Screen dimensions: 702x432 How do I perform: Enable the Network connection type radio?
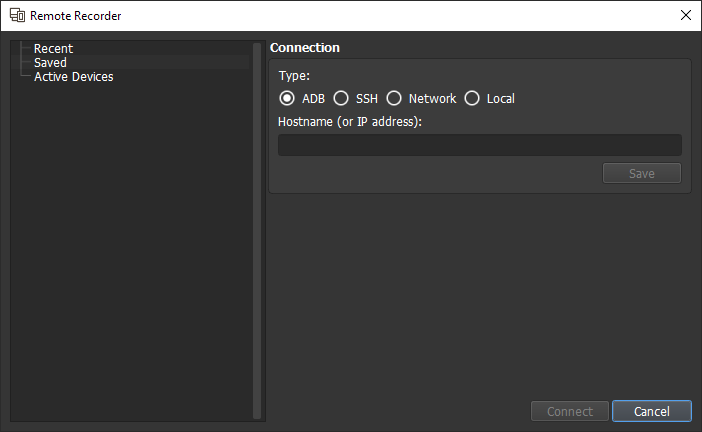pos(394,98)
